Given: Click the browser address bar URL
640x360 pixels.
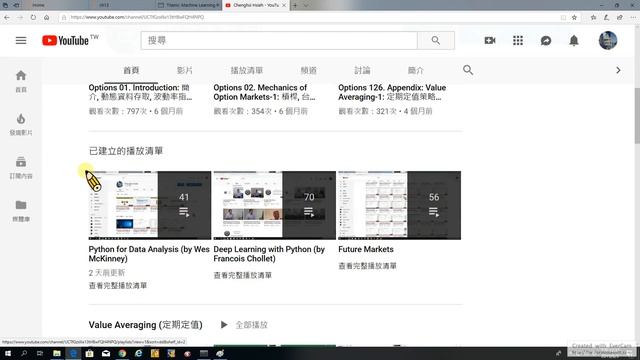Looking at the screenshot, I should pos(138,17).
